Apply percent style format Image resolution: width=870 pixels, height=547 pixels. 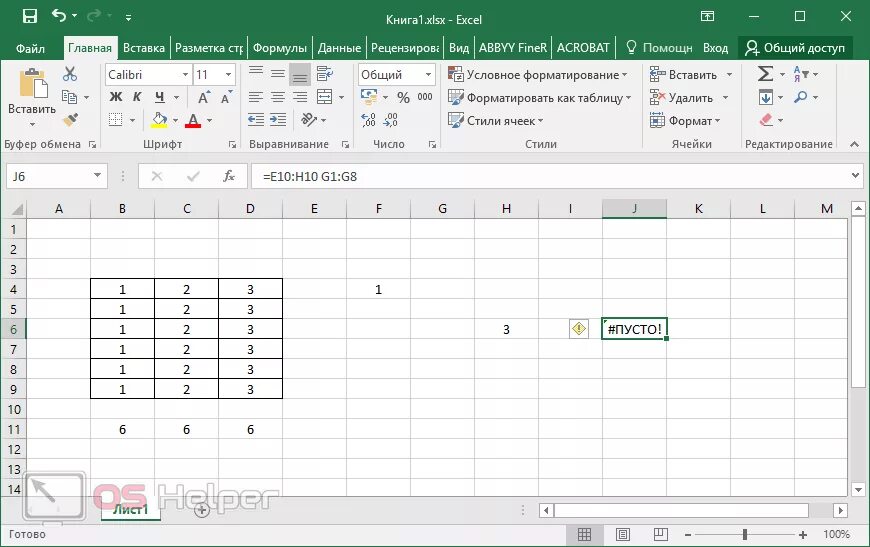[403, 98]
